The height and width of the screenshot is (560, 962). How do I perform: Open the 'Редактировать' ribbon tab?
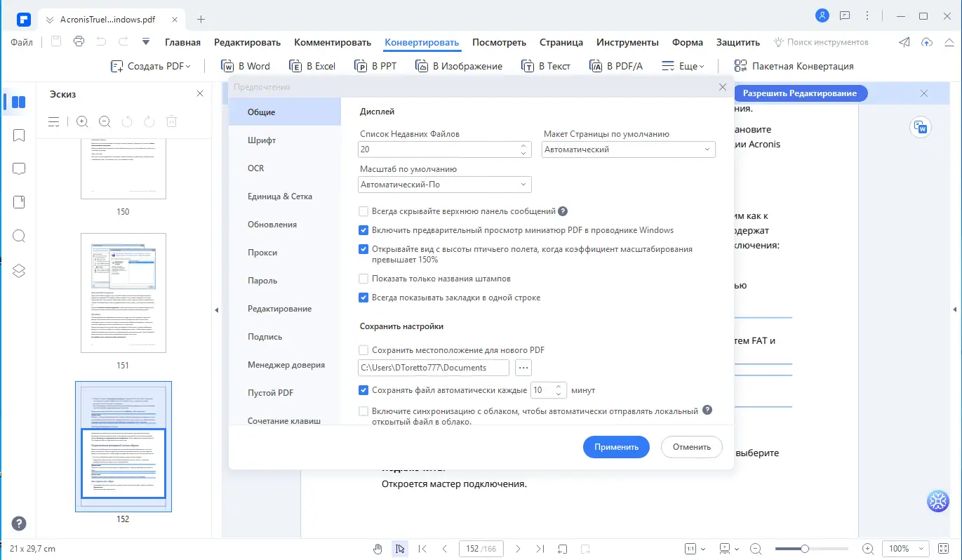(x=247, y=42)
